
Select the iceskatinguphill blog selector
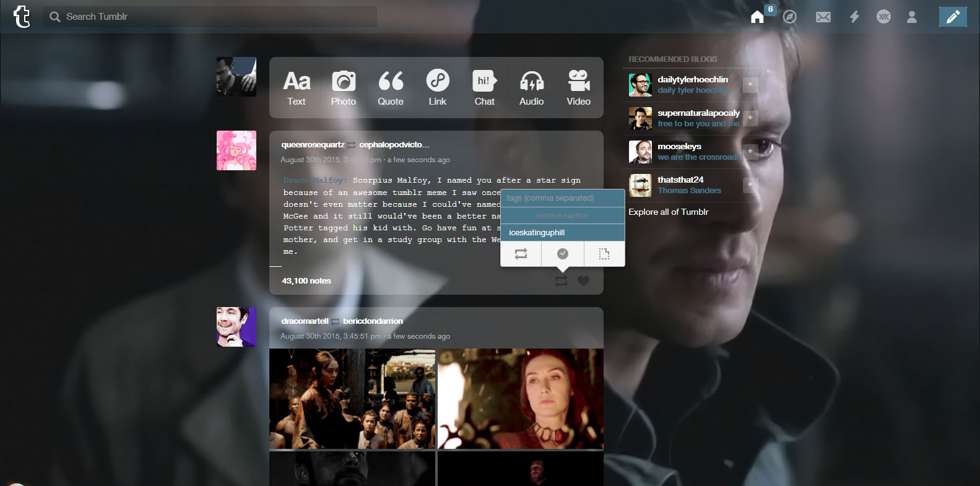coord(562,233)
